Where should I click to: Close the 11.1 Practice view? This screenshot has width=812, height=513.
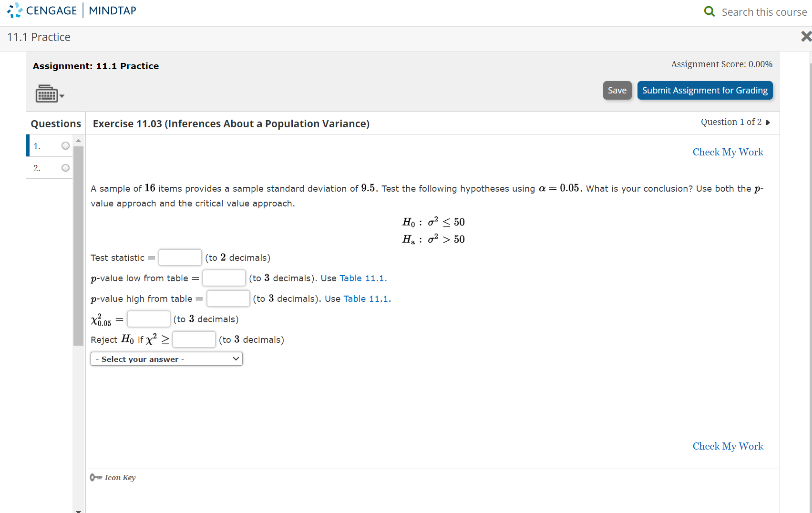806,36
